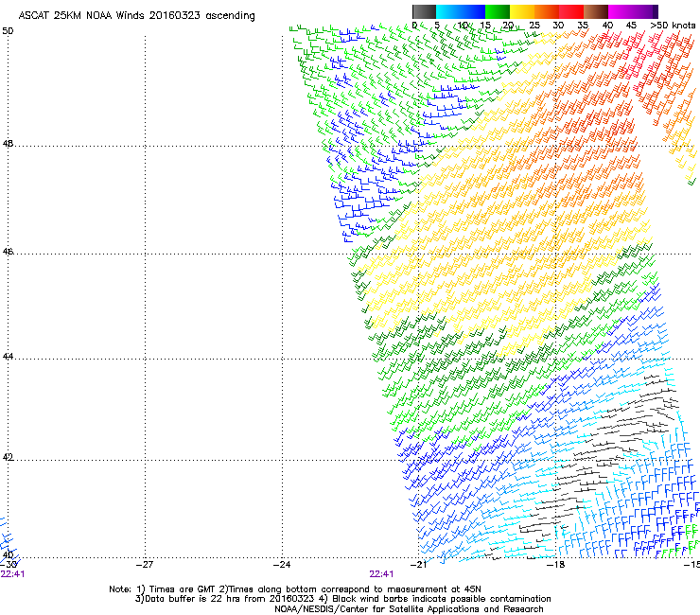Select the cyan-blue 5-15 knot legend color

[461, 11]
